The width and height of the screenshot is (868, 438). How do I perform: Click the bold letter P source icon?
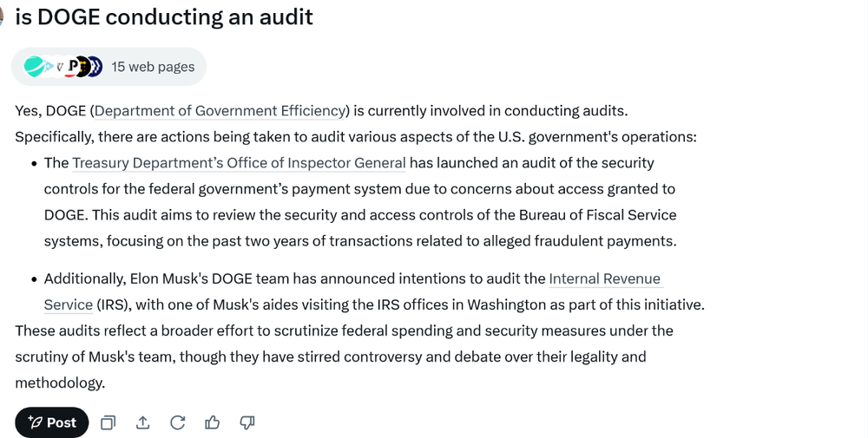point(73,66)
